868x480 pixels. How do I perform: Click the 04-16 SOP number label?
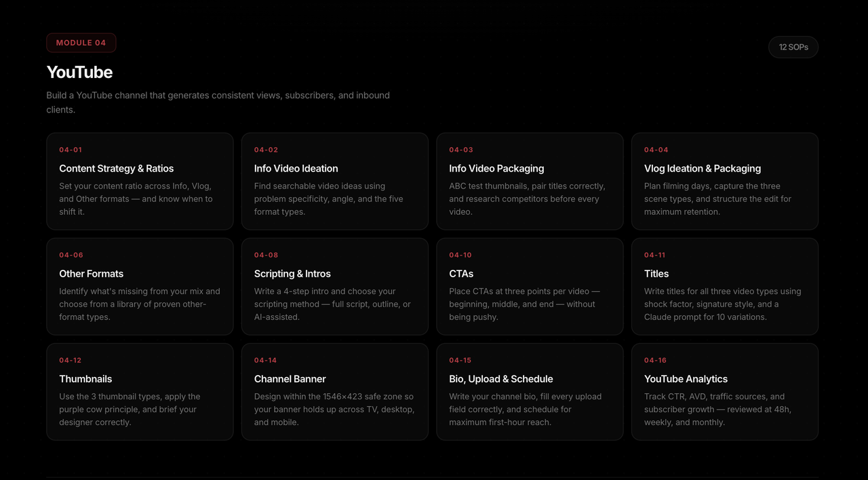(655, 360)
